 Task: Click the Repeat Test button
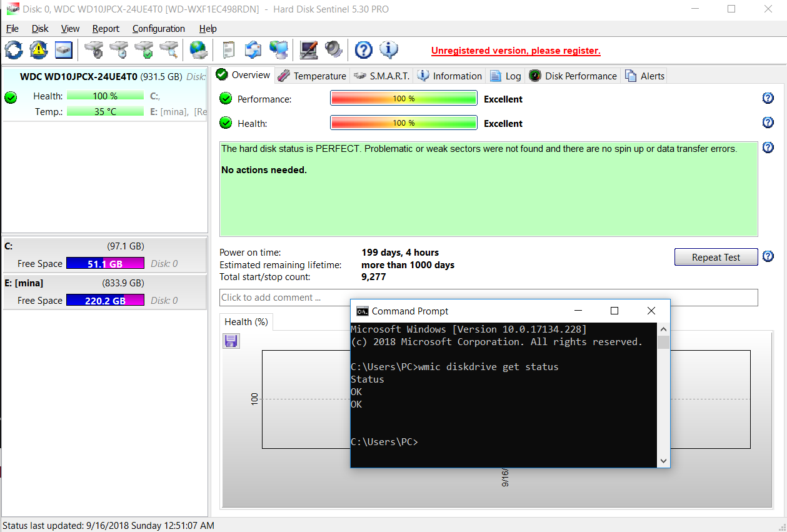point(716,257)
